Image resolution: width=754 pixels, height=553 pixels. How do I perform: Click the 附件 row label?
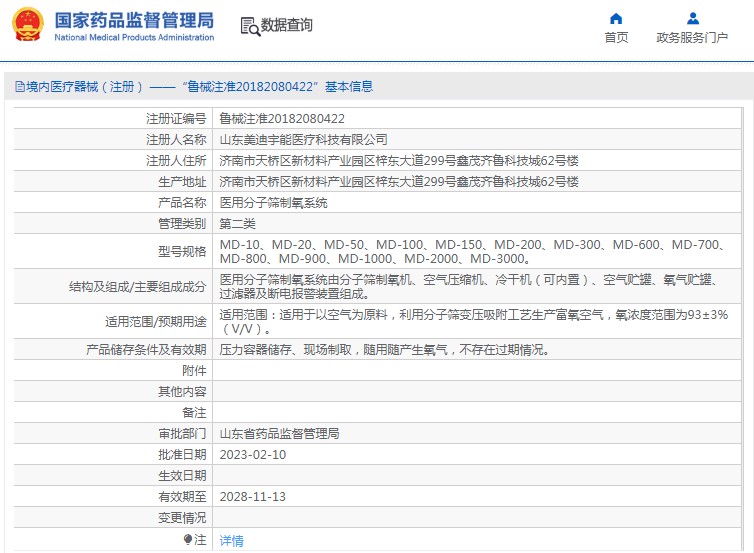tap(194, 371)
